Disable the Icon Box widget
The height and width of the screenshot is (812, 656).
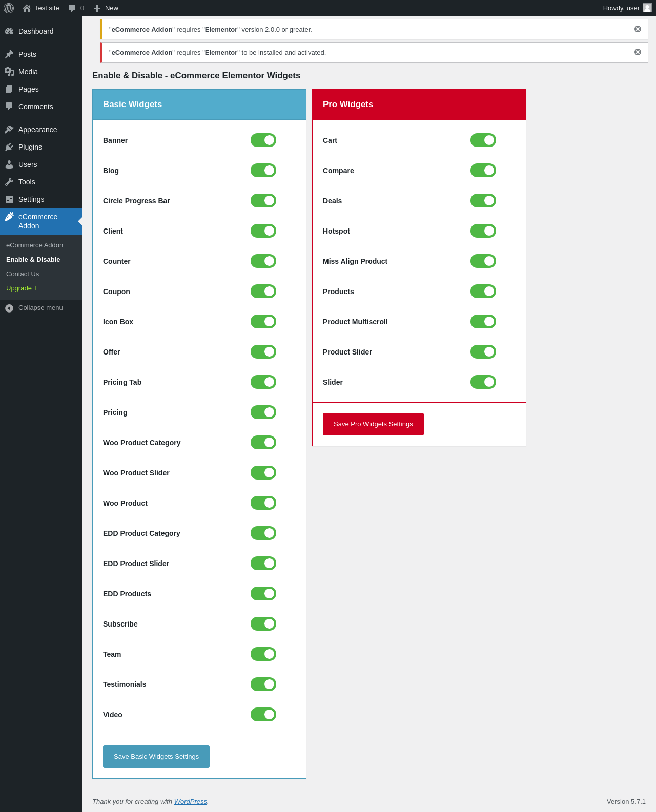[263, 322]
